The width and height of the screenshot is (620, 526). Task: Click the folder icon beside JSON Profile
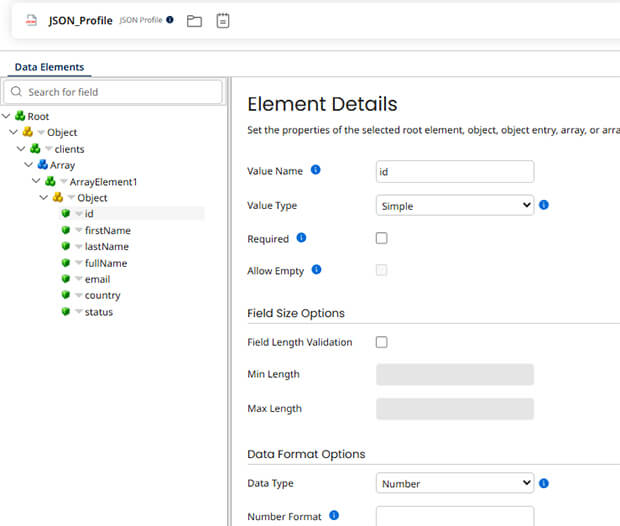194,20
